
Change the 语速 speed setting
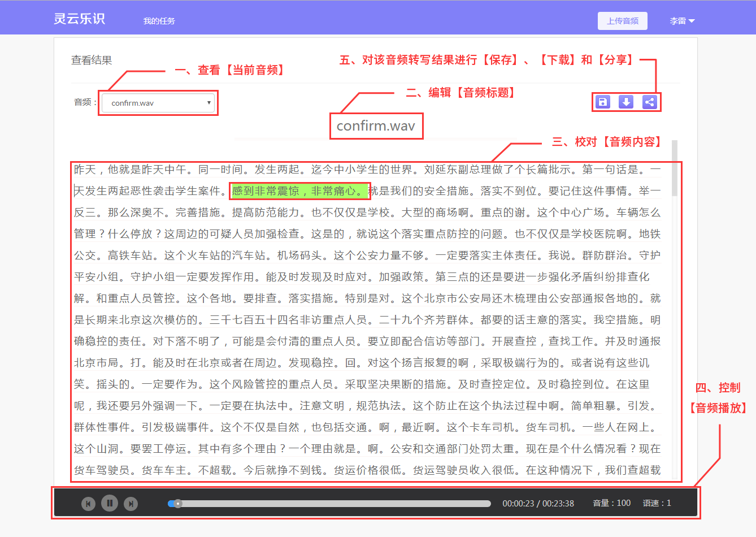click(x=657, y=503)
